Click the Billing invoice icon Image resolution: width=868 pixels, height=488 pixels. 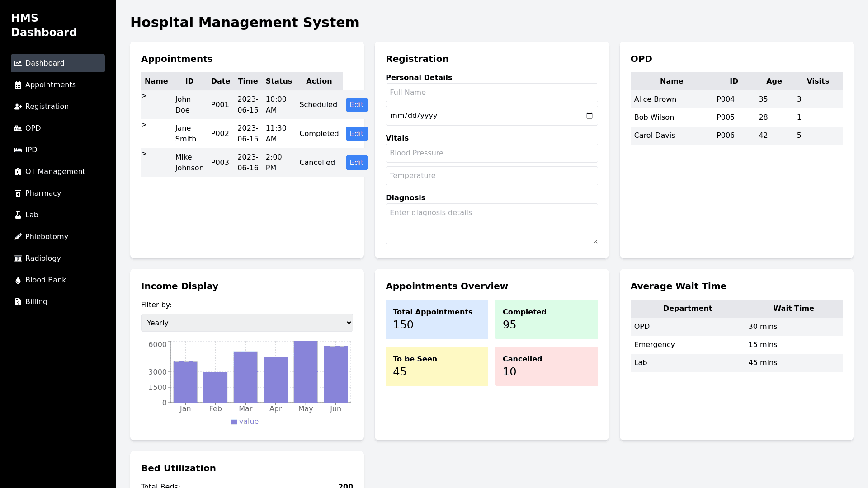pyautogui.click(x=18, y=302)
